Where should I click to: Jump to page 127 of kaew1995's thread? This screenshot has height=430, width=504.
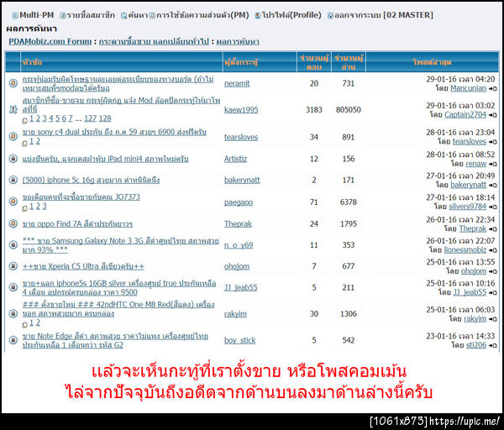90,118
